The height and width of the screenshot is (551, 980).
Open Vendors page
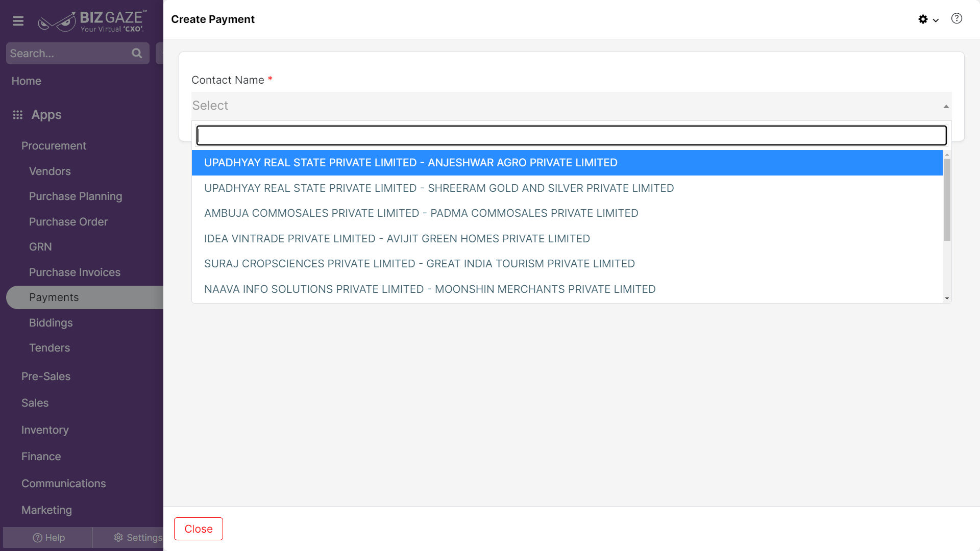tap(50, 171)
